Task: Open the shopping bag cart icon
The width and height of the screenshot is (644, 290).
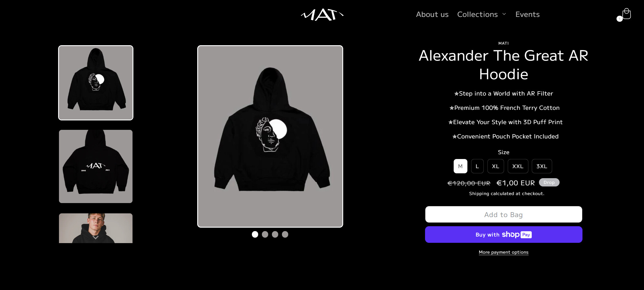Action: (x=627, y=14)
